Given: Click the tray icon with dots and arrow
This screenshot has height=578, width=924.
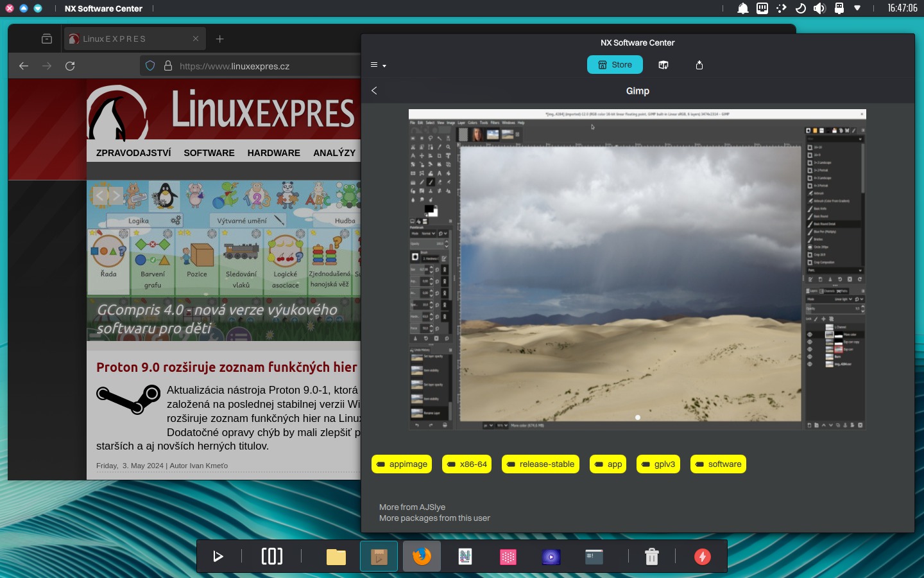Looking at the screenshot, I should (781, 8).
